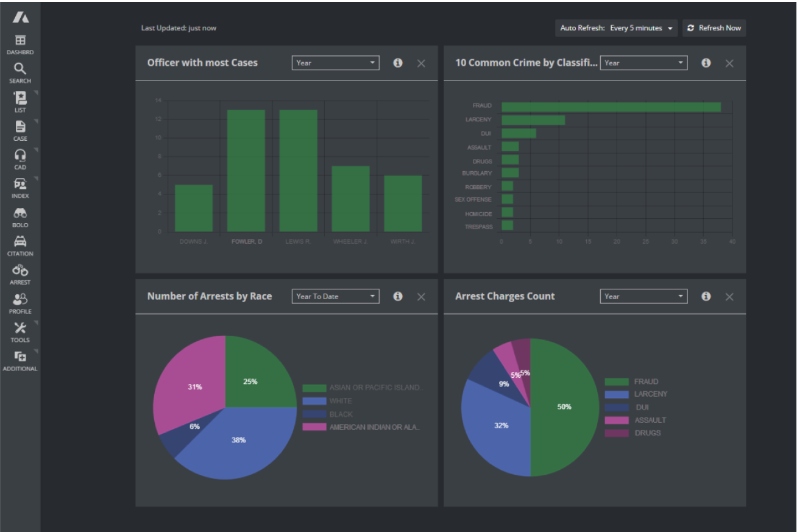Open the Case module icon
797x532 pixels.
(x=20, y=127)
